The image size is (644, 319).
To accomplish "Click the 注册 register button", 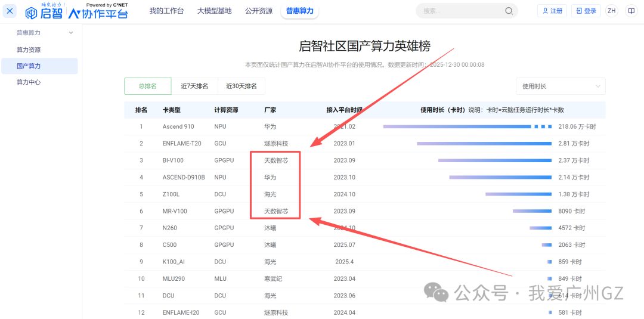I will click(x=552, y=11).
